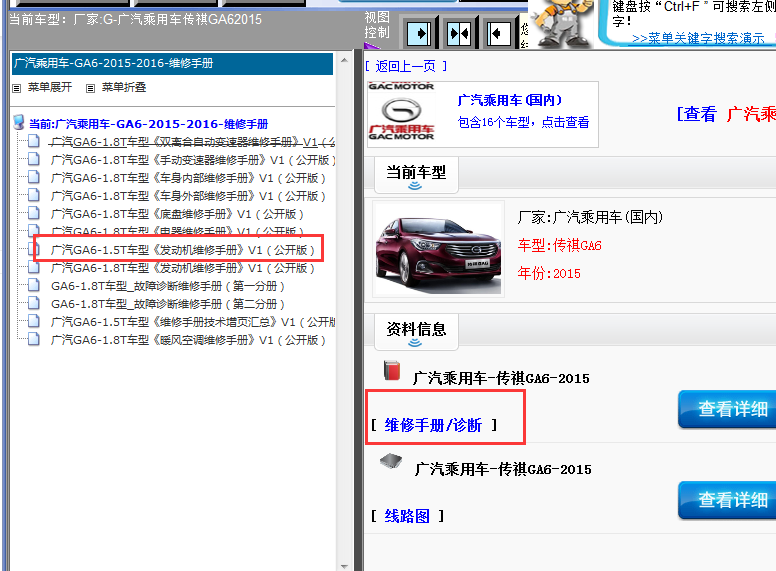Select root node 当前:广汽乘用车-GA6-2015-2016-维修手册
The image size is (776, 571).
click(x=148, y=124)
